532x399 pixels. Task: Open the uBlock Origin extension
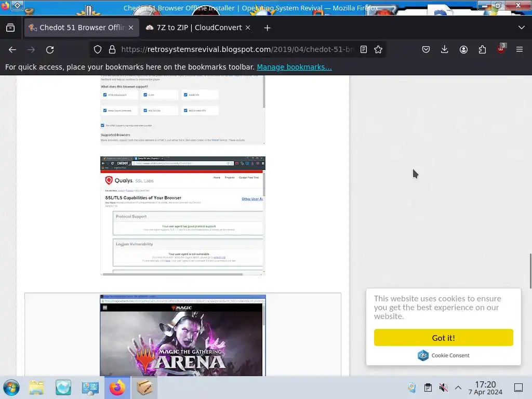501,49
